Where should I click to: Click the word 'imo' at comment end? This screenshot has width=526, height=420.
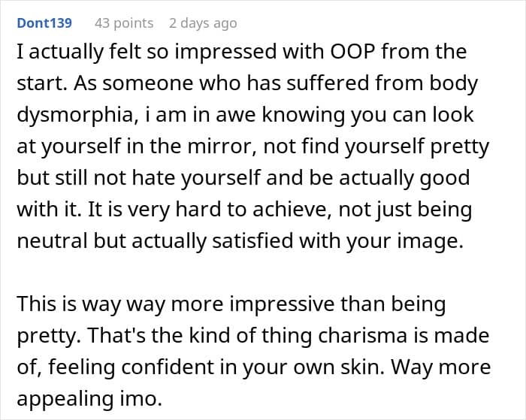(x=142, y=399)
